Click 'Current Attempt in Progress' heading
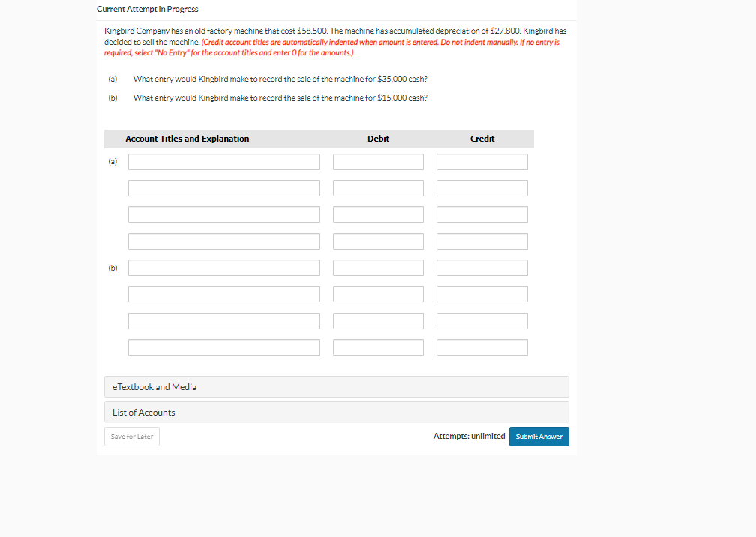The width and height of the screenshot is (756, 537). (148, 9)
